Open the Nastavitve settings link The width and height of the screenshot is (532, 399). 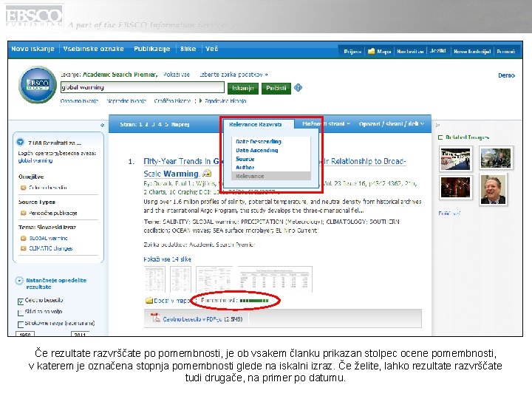(410, 52)
